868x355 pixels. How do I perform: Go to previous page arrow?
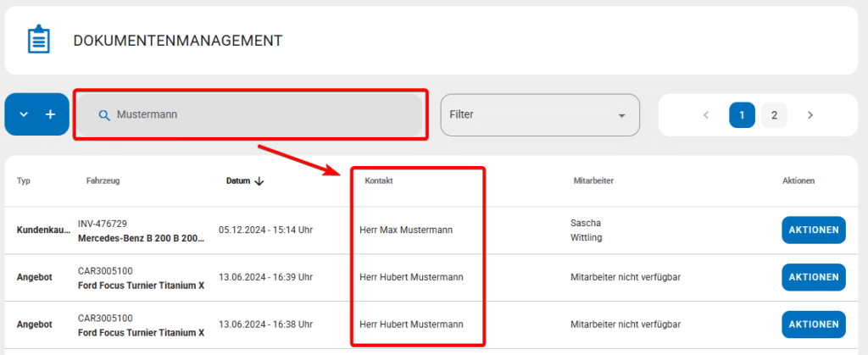(706, 115)
